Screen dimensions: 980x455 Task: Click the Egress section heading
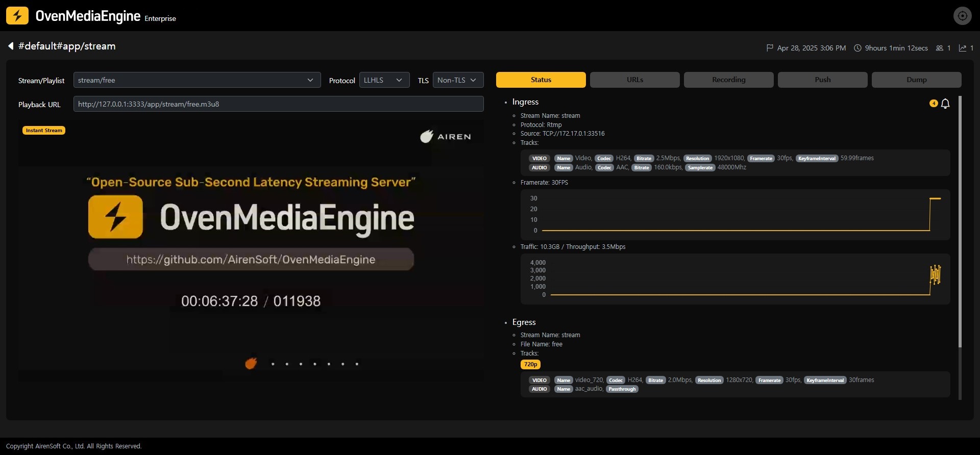[524, 322]
